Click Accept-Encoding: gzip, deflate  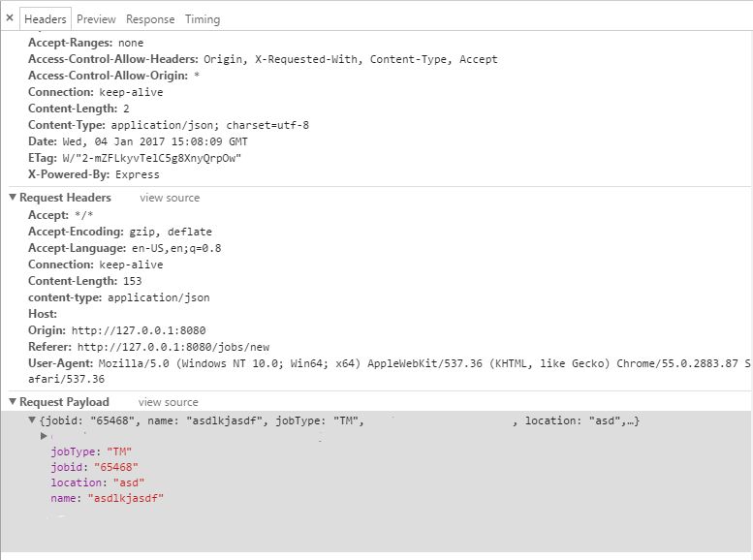click(x=120, y=232)
